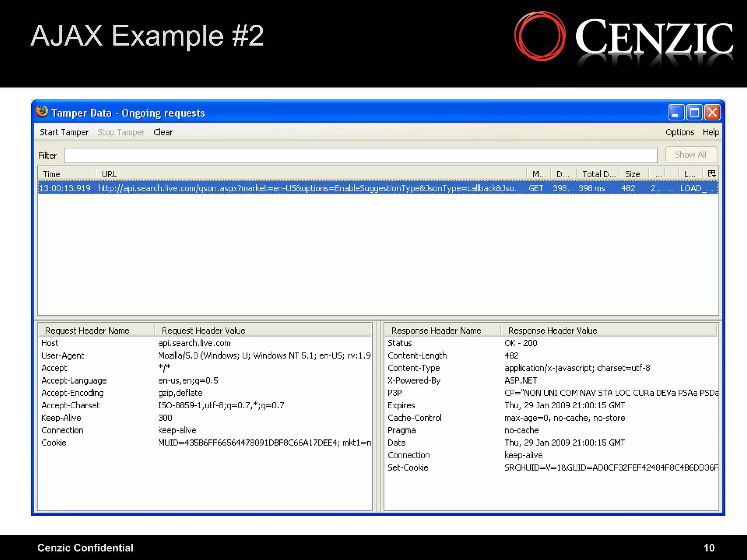This screenshot has height=560, width=747.
Task: Select the Content-Length response header
Action: pos(551,355)
